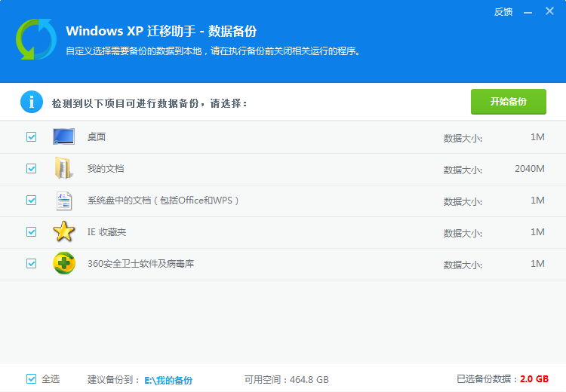Select the IE 收藏夹 label

(x=107, y=232)
